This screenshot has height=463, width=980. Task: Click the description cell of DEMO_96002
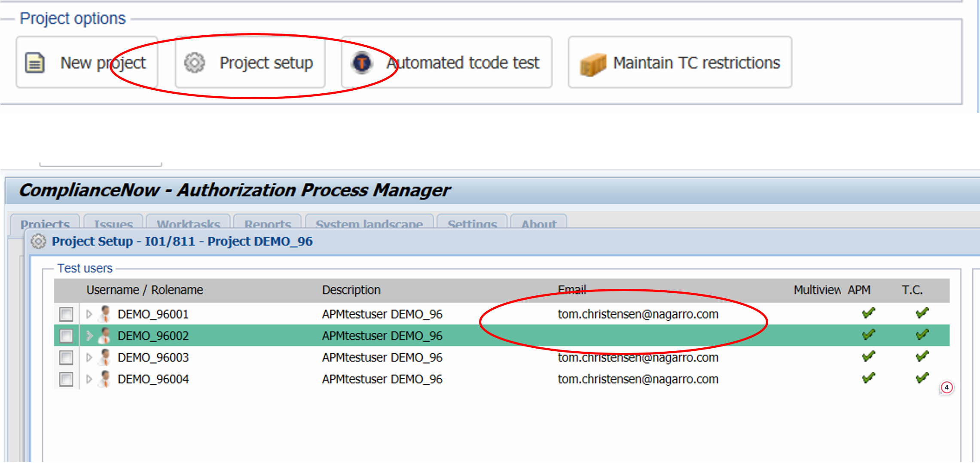[382, 336]
